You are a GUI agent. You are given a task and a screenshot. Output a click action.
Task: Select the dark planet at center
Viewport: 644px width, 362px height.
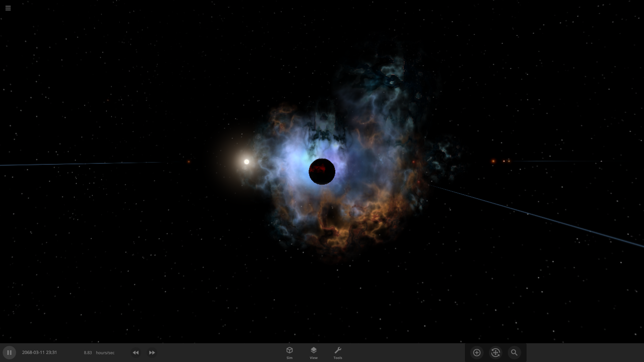322,172
